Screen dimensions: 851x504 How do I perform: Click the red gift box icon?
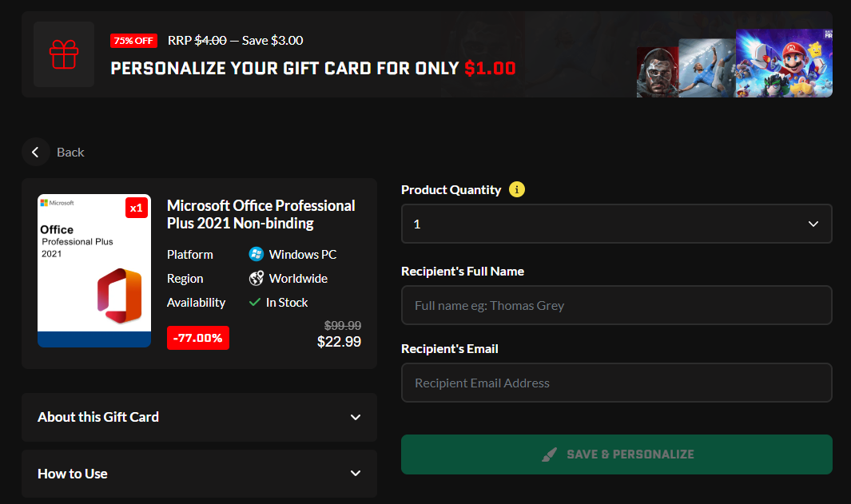point(64,54)
